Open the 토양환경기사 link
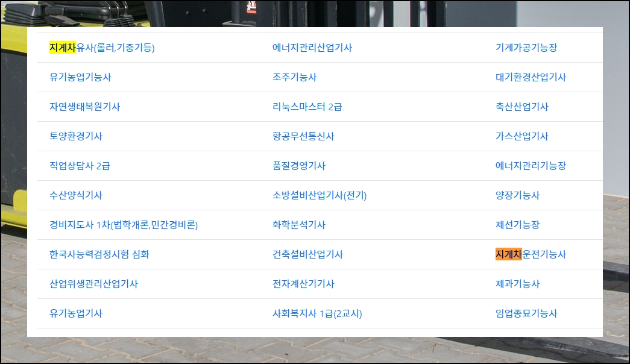Screen dimensions: 630x364 (x=76, y=136)
